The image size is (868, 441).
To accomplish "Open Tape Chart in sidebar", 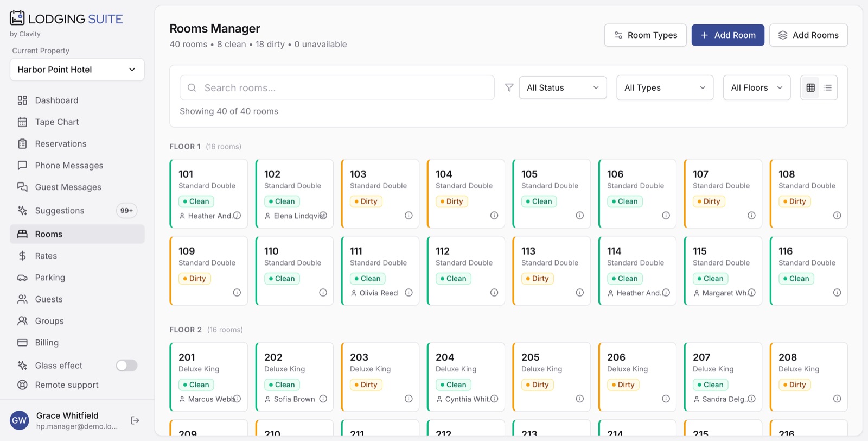I will click(77, 122).
